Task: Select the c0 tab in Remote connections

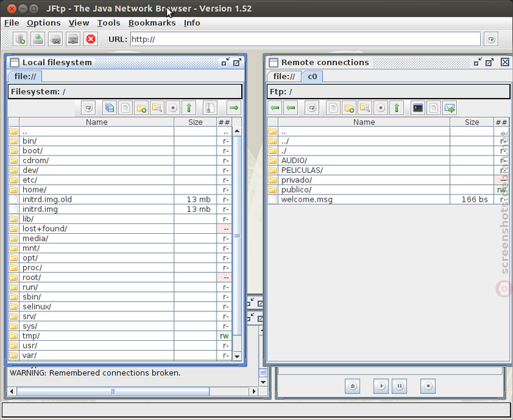Action: point(313,76)
